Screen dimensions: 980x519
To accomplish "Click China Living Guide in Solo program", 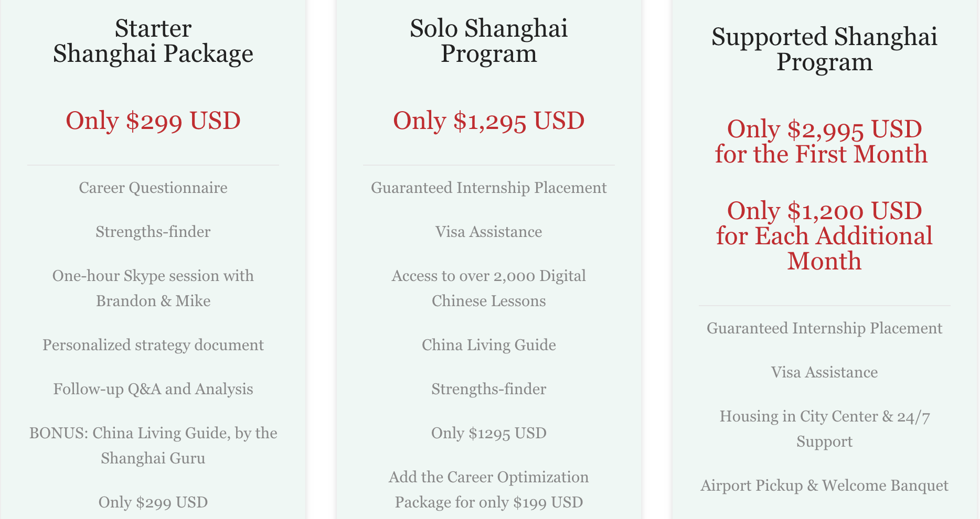I will pyautogui.click(x=488, y=345).
